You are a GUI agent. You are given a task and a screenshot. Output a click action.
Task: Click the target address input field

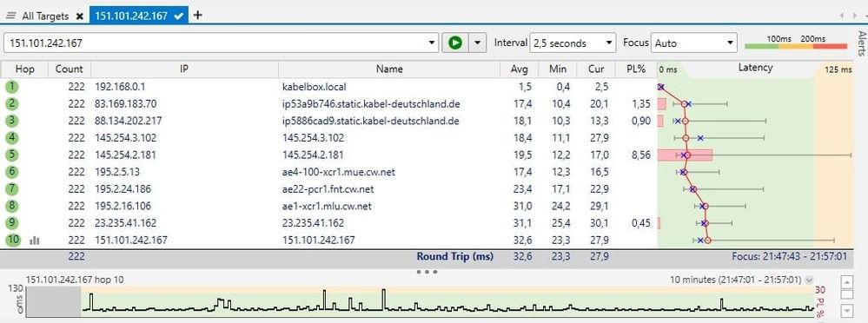215,43
